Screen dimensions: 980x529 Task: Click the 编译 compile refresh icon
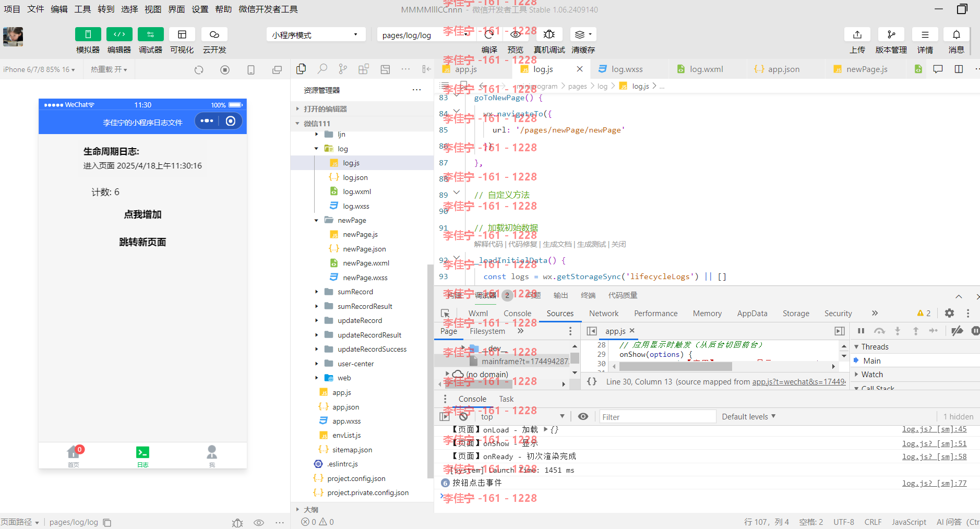pyautogui.click(x=489, y=34)
